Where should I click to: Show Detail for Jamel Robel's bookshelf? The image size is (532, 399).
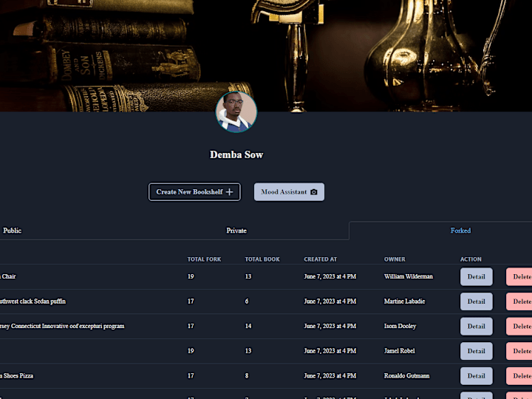point(477,351)
